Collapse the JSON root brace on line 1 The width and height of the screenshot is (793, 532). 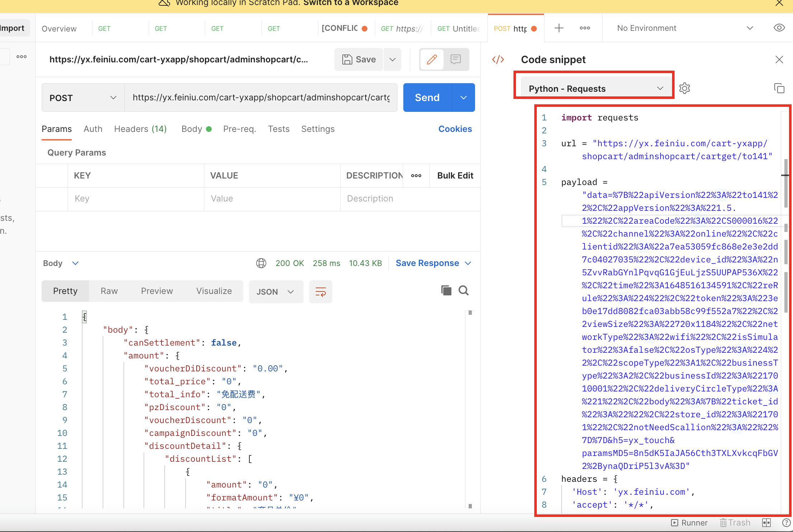pos(85,317)
